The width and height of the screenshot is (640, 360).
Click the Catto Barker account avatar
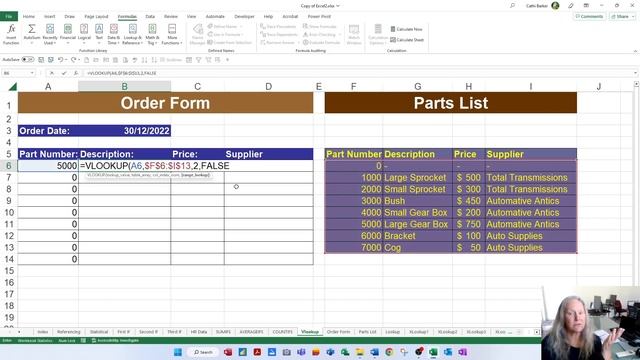click(555, 5)
